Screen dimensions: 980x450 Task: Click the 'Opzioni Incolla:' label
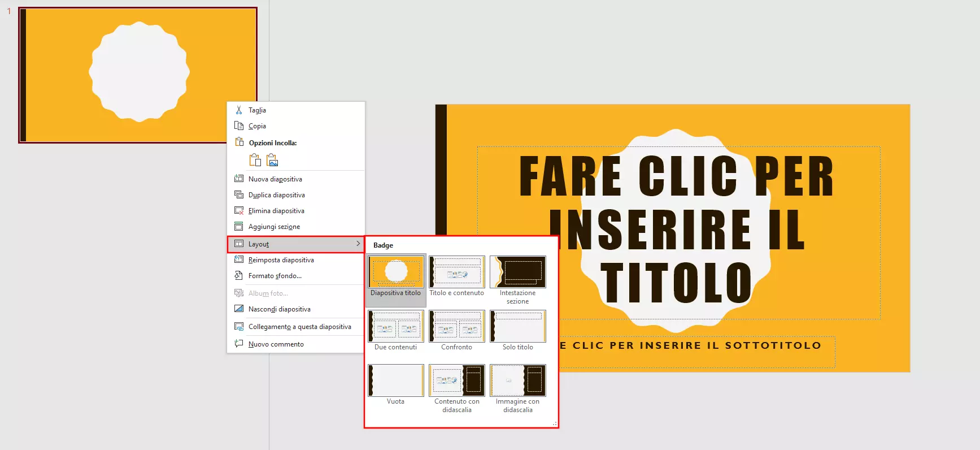tap(273, 143)
